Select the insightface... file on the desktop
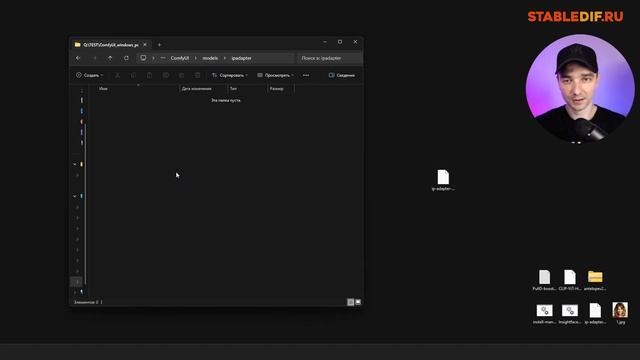 [x=570, y=314]
